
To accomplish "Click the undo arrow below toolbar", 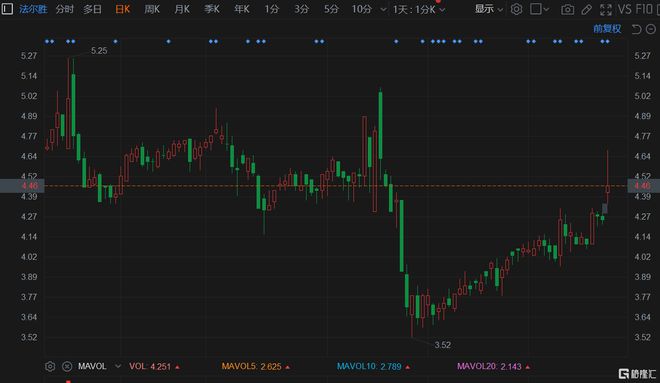I will [x=636, y=29].
